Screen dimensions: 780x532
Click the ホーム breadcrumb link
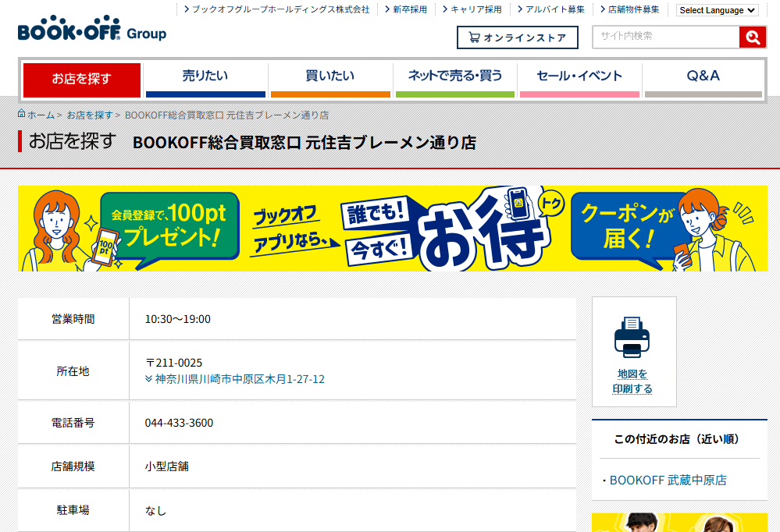[x=41, y=115]
